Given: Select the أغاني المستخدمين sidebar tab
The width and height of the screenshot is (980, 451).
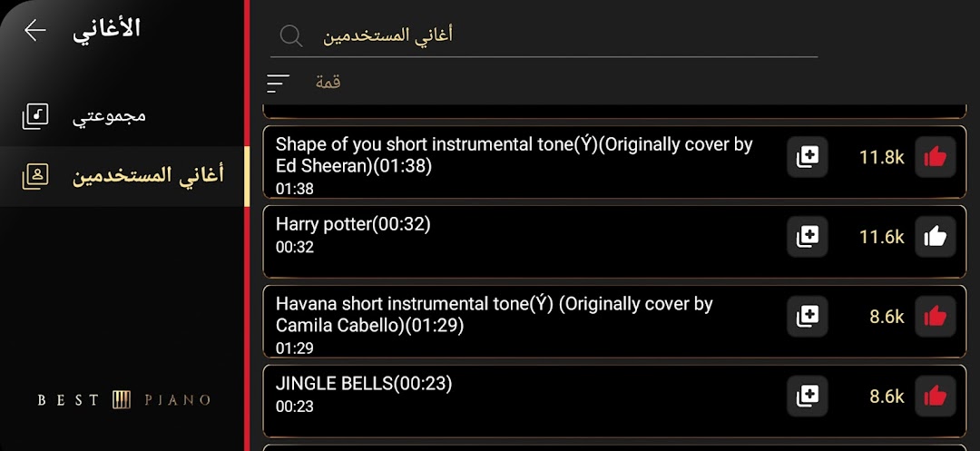Looking at the screenshot, I should pos(122,177).
